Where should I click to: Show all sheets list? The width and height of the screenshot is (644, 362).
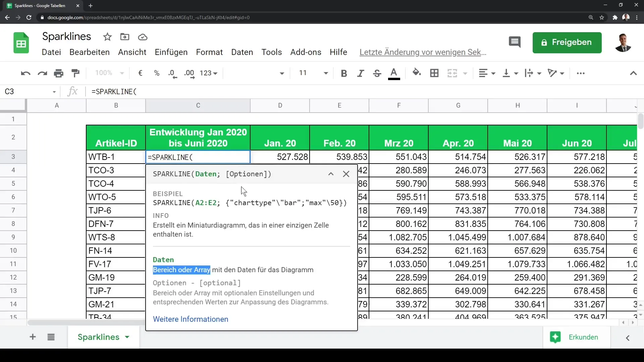[x=51, y=337]
